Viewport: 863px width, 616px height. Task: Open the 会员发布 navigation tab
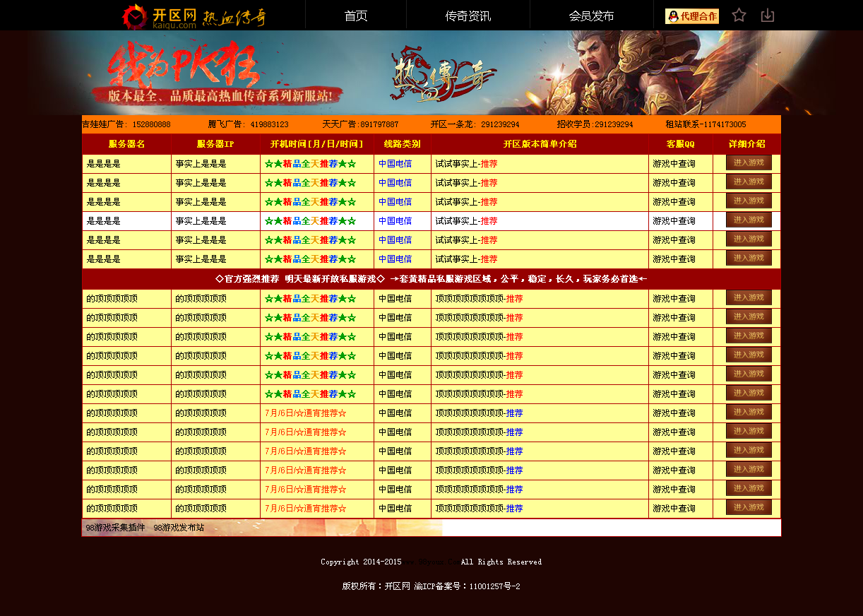pyautogui.click(x=592, y=16)
